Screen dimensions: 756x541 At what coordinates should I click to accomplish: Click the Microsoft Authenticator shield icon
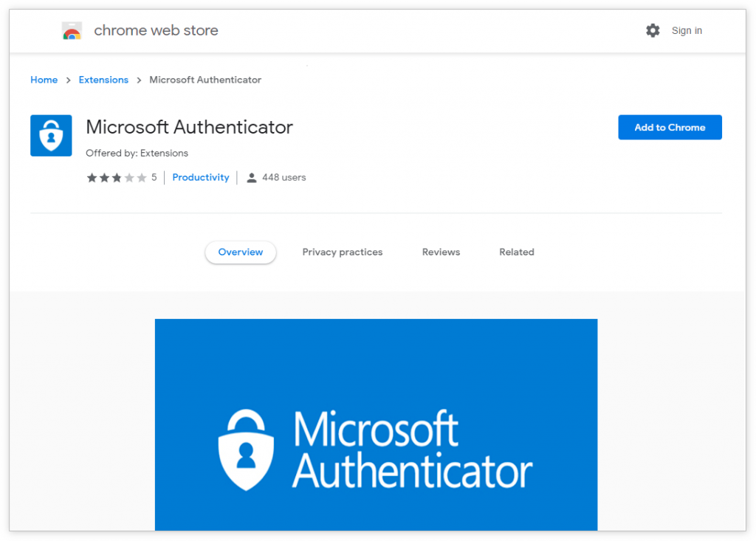tap(51, 136)
